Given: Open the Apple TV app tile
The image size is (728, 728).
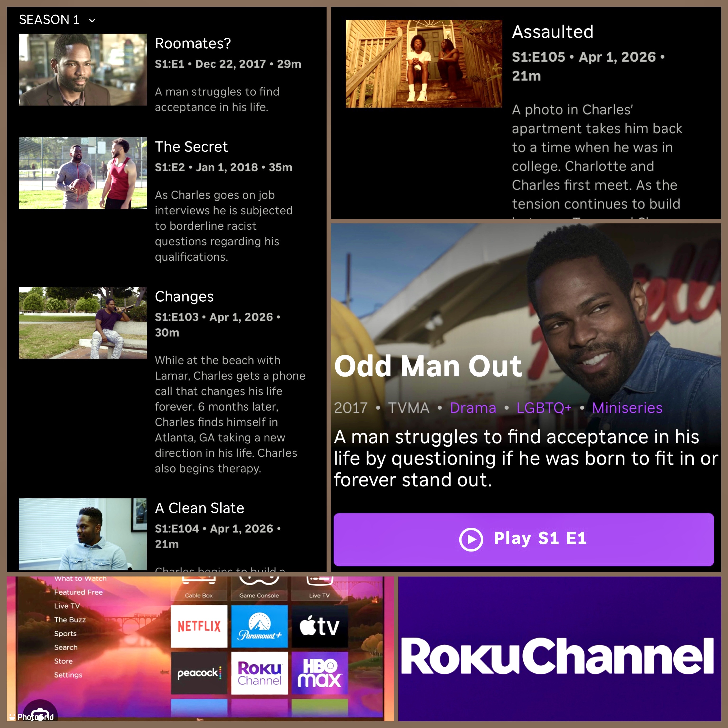Looking at the screenshot, I should tap(319, 626).
